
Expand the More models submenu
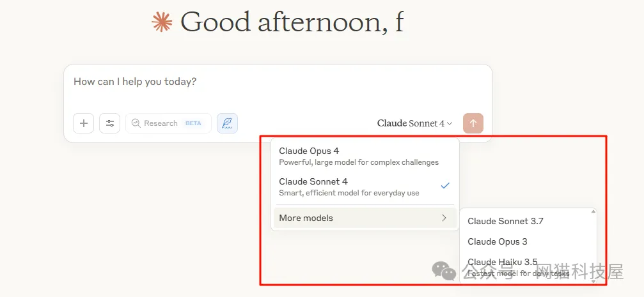pos(365,218)
